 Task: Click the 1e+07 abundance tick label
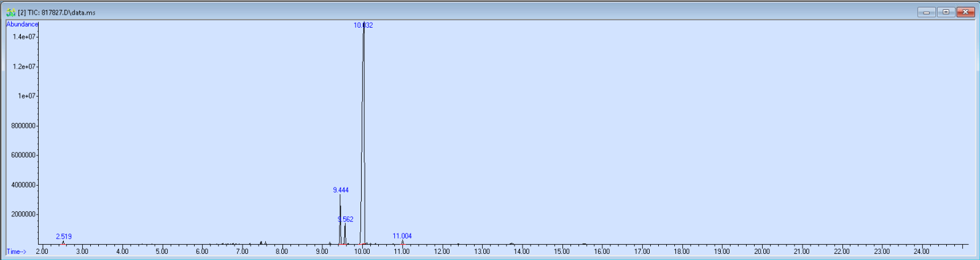[26, 96]
